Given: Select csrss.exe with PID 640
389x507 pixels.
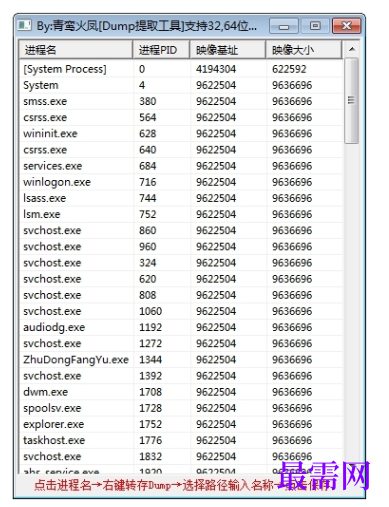Looking at the screenshot, I should 181,150.
